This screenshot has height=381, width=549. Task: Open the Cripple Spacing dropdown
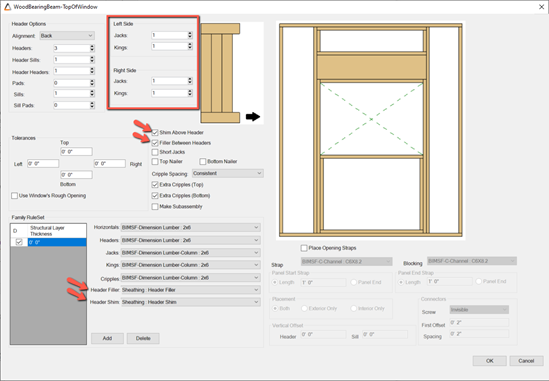tap(228, 173)
